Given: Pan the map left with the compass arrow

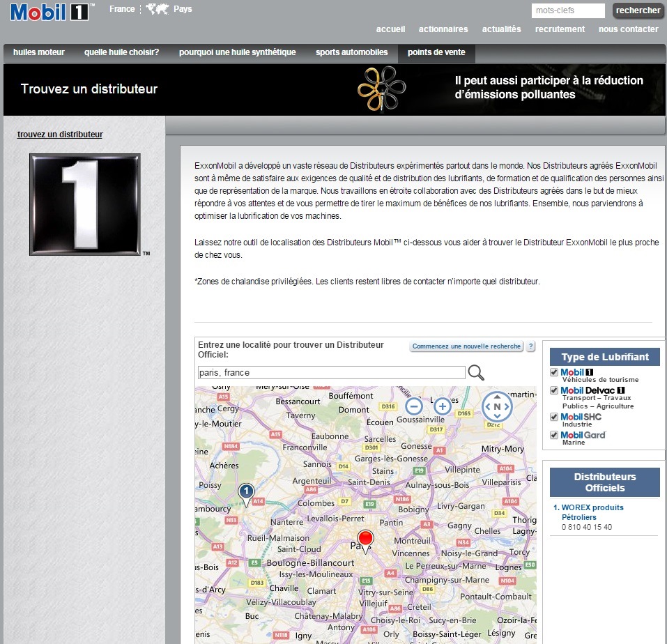Looking at the screenshot, I should [x=487, y=406].
